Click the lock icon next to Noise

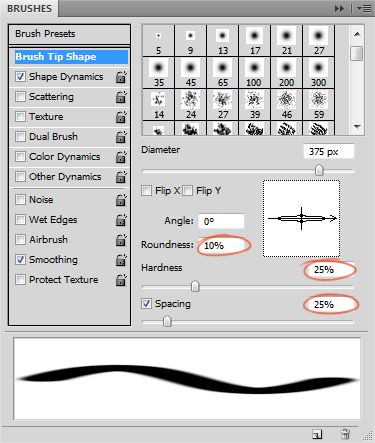point(121,200)
